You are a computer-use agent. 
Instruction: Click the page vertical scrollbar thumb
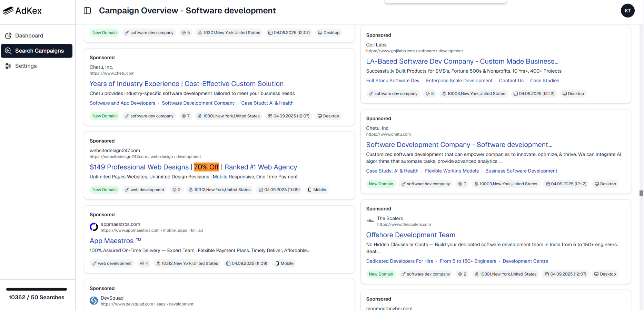641,193
